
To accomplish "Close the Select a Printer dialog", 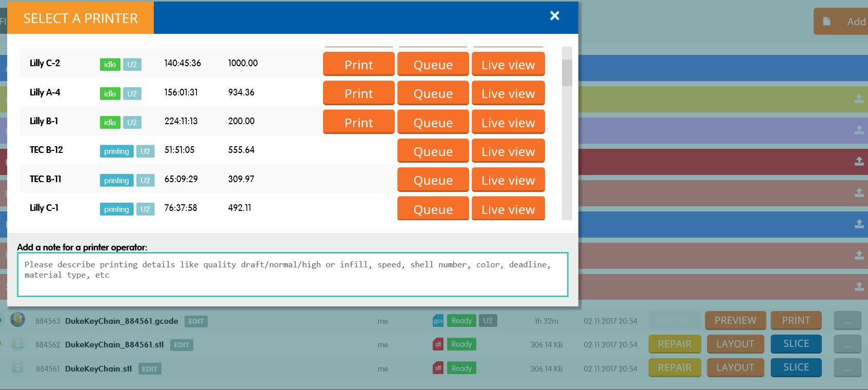I will click(x=554, y=16).
